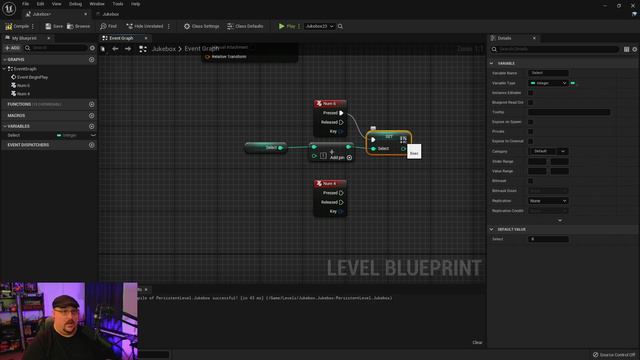Image resolution: width=640 pixels, height=360 pixels.
Task: Toggle Hide Unrelated in toolbar
Action: [144, 26]
